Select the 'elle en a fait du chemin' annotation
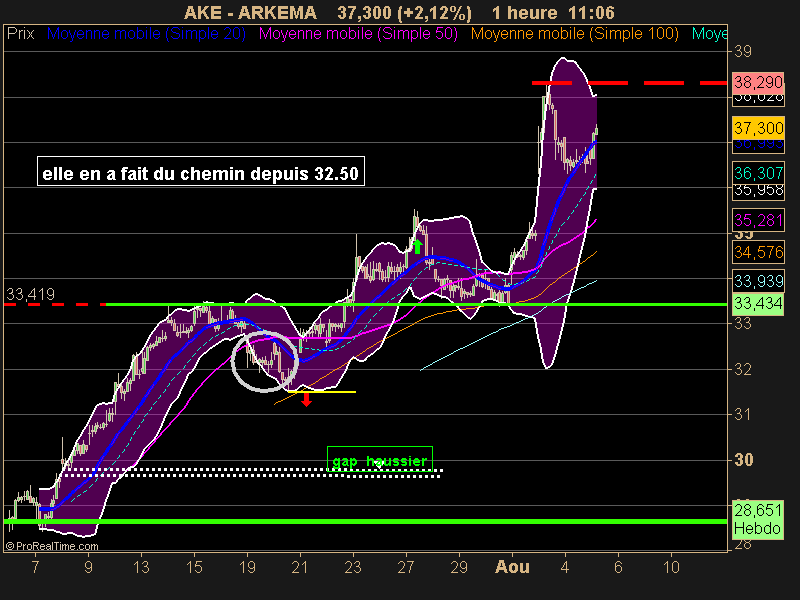Screen dimensions: 800x600 pyautogui.click(x=201, y=171)
